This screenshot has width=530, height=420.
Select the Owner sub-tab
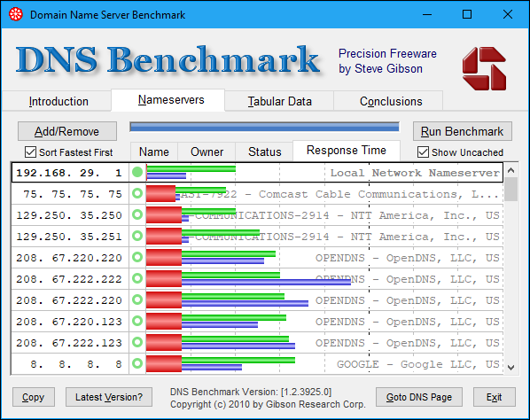click(x=207, y=152)
